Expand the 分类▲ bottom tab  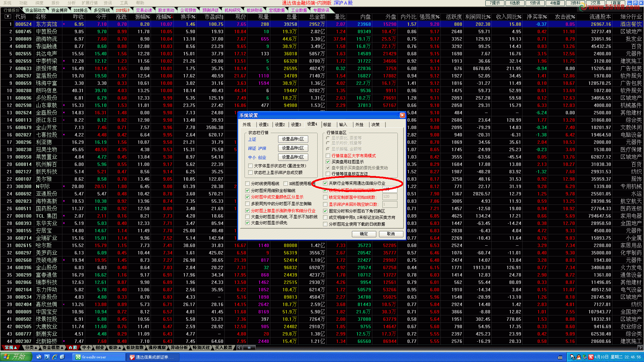point(31,348)
